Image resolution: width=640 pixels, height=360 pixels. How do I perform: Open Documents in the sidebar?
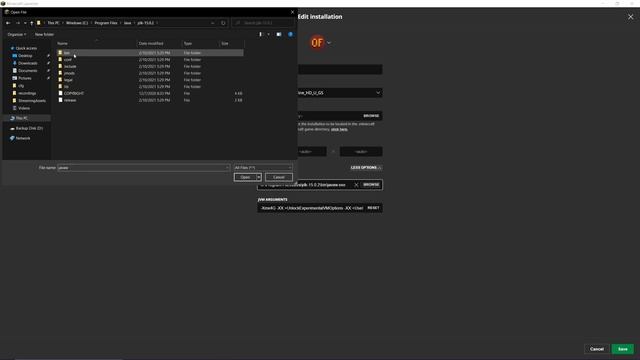[27, 71]
